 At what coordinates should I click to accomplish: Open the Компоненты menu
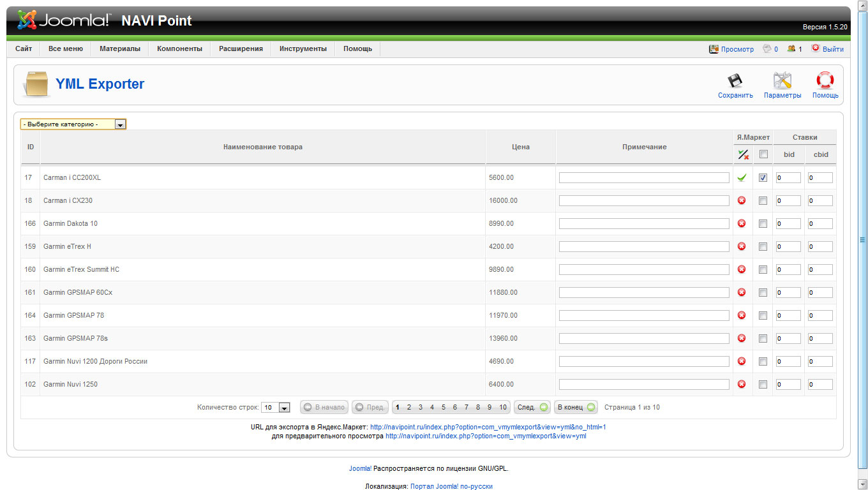point(180,49)
